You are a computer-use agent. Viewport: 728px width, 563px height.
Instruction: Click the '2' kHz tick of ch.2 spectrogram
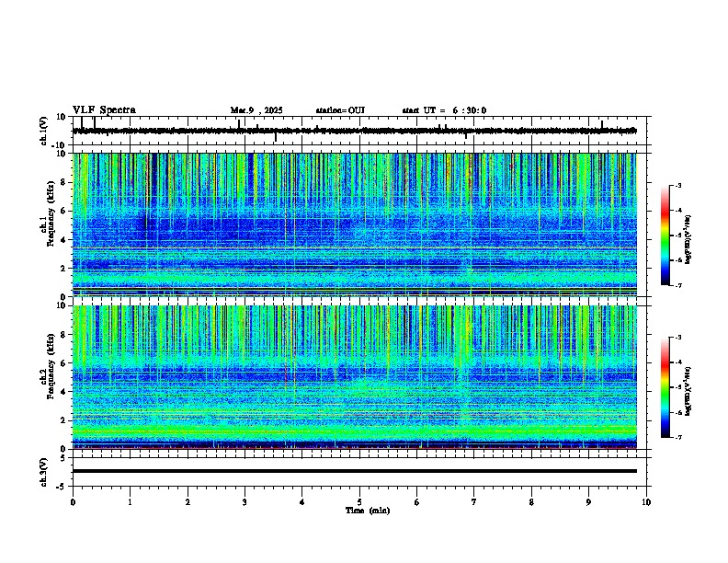point(63,420)
